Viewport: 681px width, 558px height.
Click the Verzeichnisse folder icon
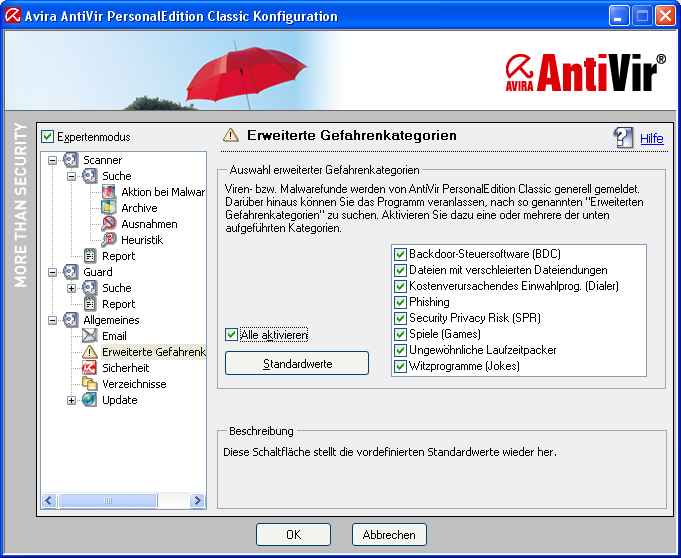89,384
